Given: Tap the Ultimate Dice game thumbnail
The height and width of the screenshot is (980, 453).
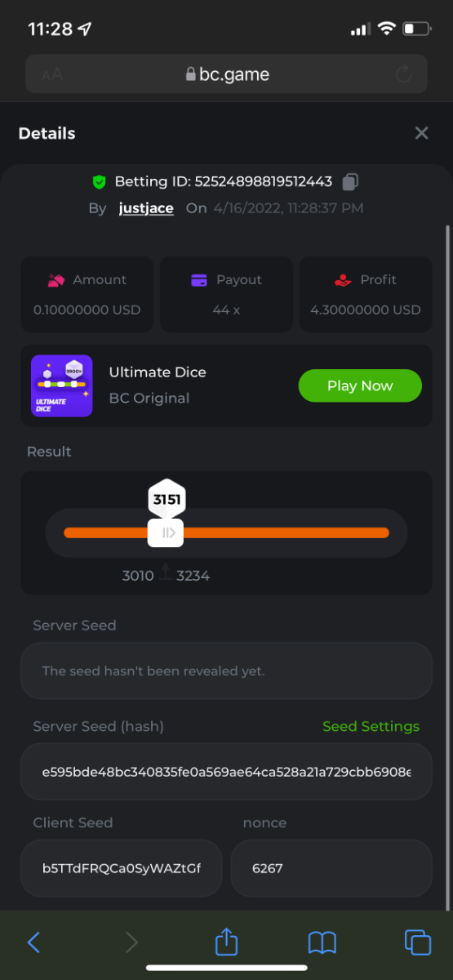Looking at the screenshot, I should point(61,385).
